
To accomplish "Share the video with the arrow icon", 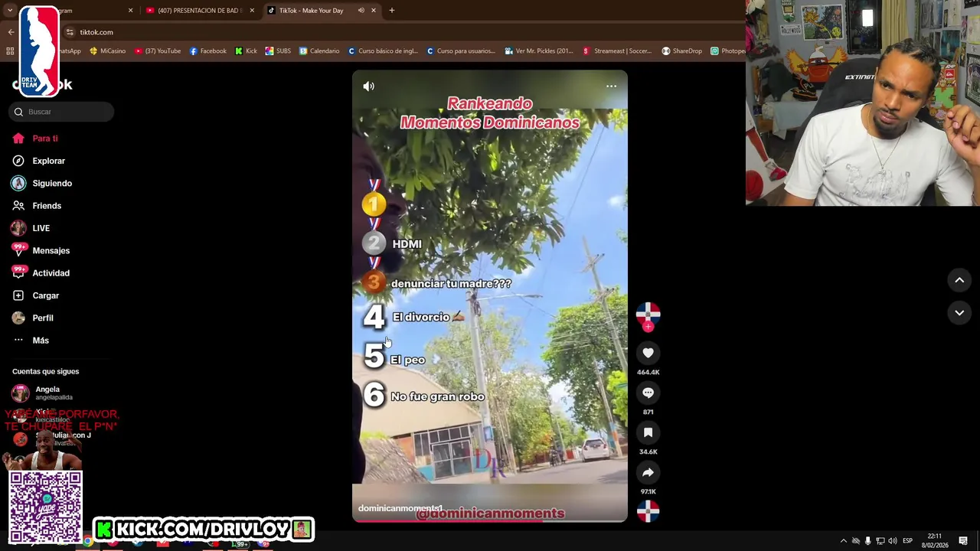I will click(648, 472).
